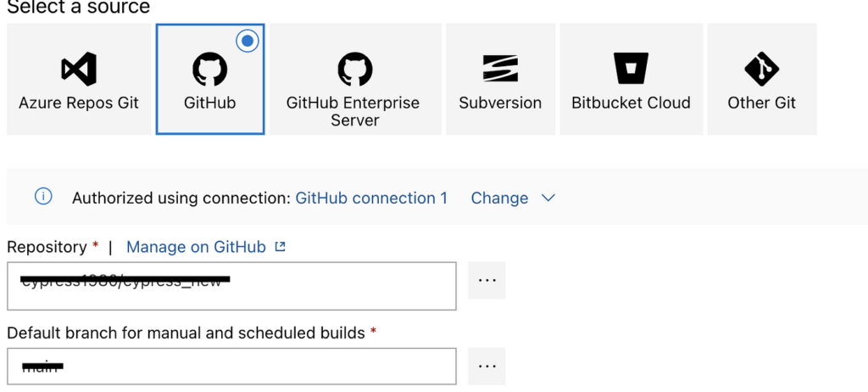Browse branches with the Default branch ellipsis button
This screenshot has height=392, width=868.
point(487,366)
